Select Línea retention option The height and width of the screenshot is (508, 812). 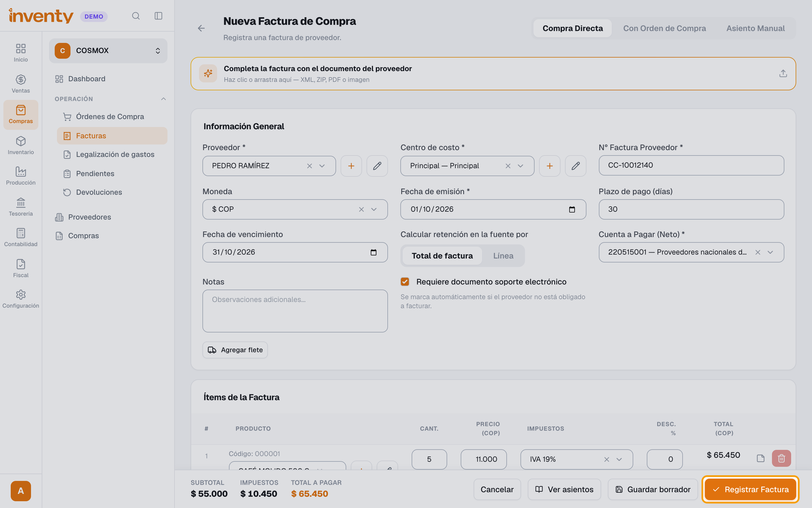click(x=503, y=256)
